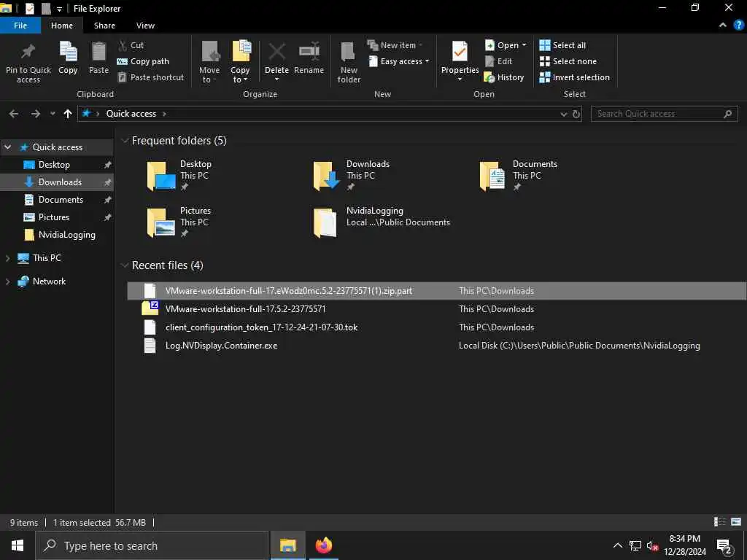Click Paste shortcut command

pos(150,77)
